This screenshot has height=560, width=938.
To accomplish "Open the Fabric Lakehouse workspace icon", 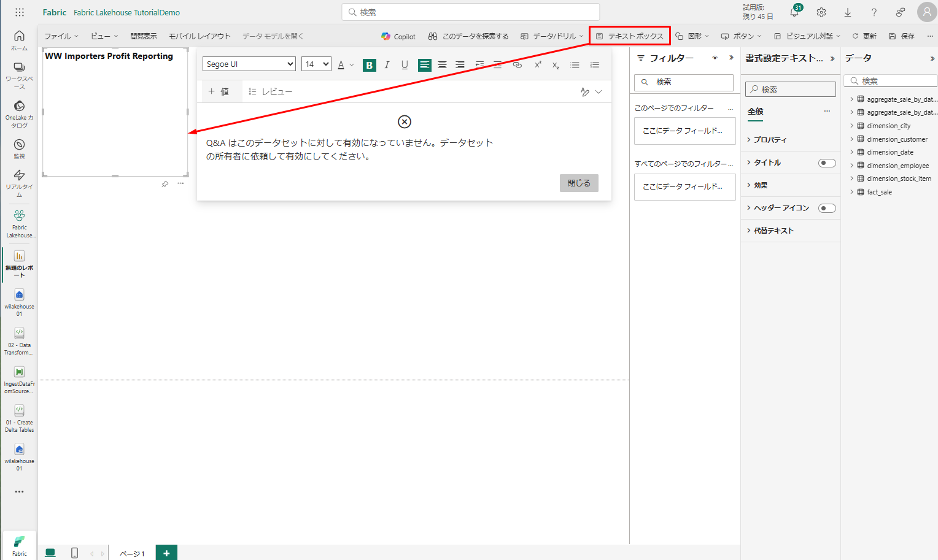I will (x=19, y=223).
